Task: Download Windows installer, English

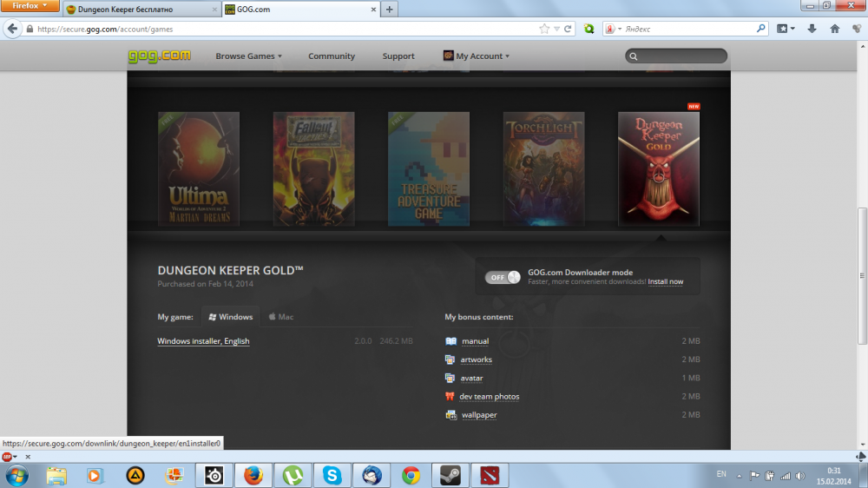Action: point(203,341)
